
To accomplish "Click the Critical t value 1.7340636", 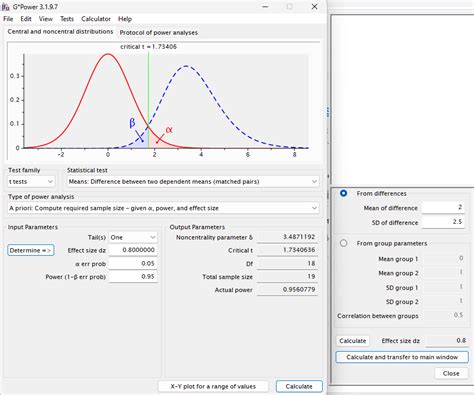I will 287,250.
